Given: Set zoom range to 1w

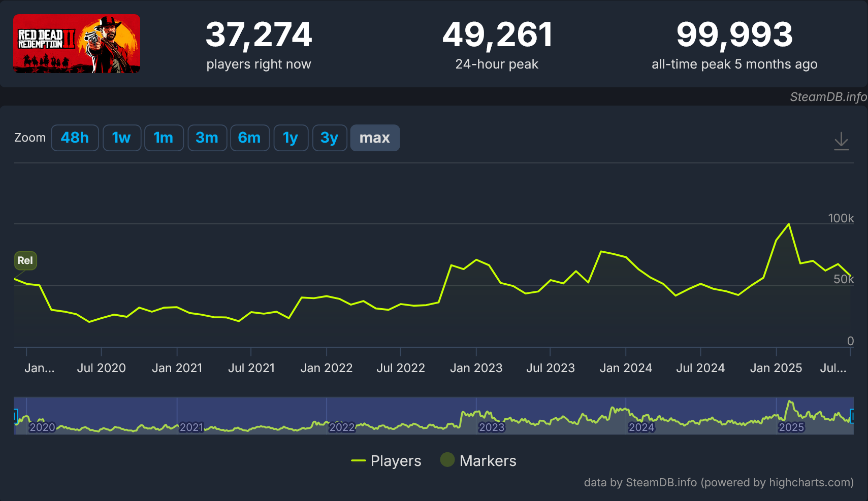Looking at the screenshot, I should [x=121, y=138].
